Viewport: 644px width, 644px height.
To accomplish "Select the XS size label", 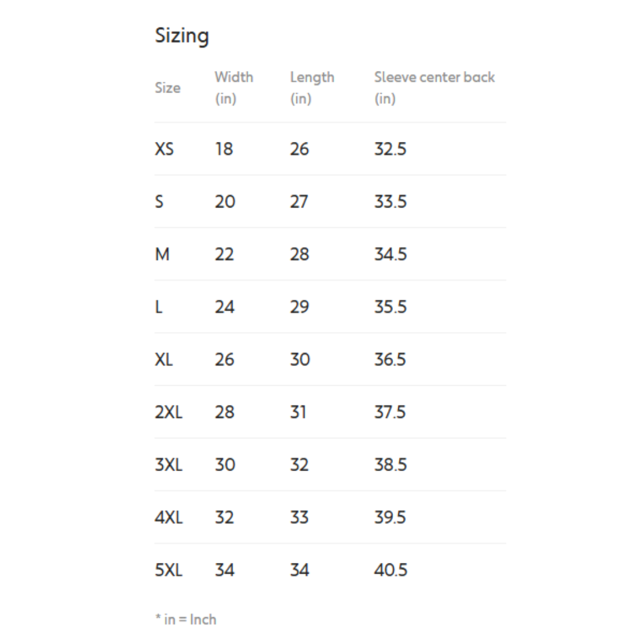I will coord(164,149).
